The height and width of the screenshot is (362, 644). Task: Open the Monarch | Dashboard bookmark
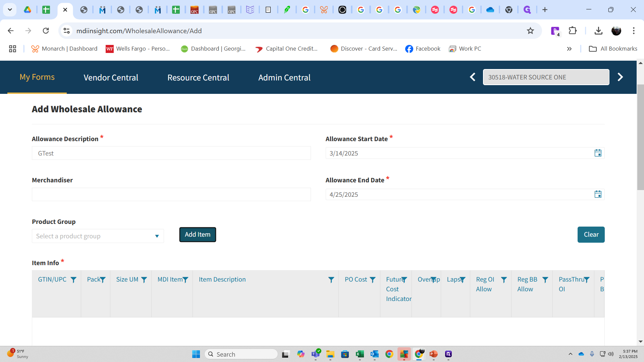click(x=64, y=49)
